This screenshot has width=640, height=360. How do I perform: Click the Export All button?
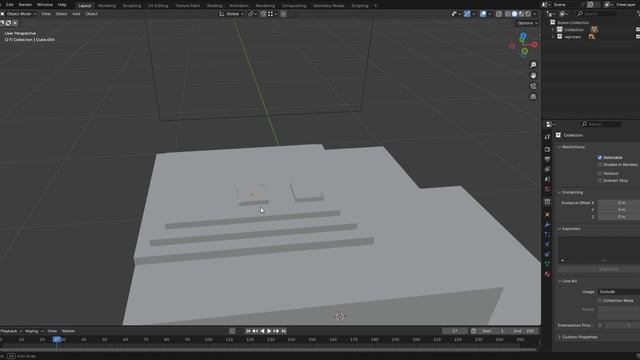[608, 269]
